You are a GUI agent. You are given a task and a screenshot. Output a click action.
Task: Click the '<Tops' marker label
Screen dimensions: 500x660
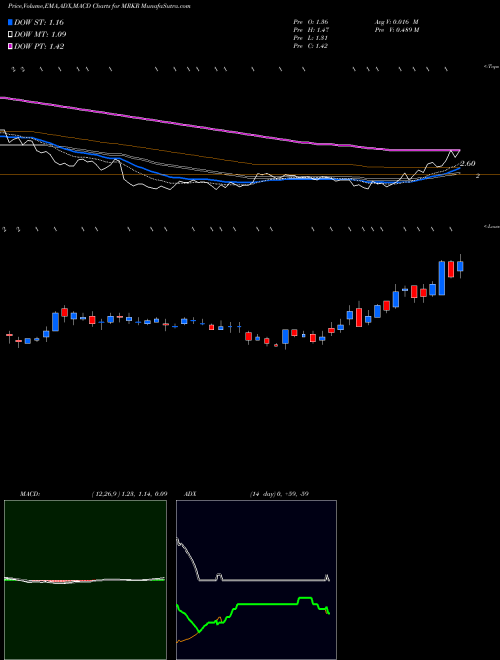(492, 67)
